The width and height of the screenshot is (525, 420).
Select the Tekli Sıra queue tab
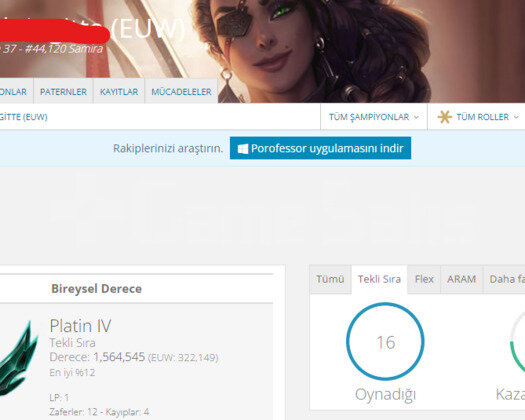click(379, 279)
